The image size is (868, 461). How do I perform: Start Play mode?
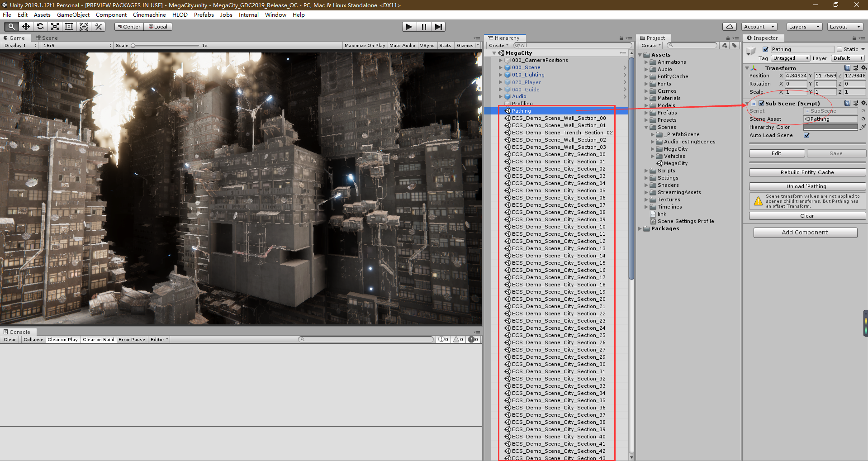click(x=409, y=27)
